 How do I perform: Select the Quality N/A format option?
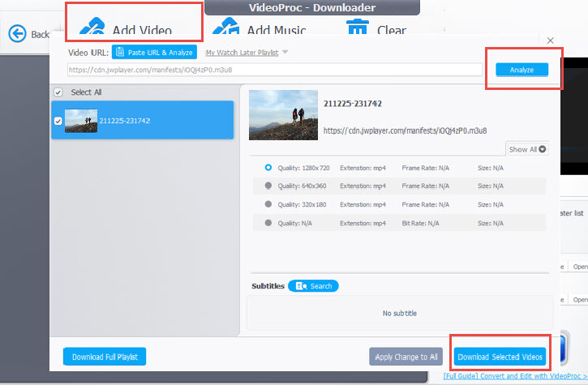(268, 223)
